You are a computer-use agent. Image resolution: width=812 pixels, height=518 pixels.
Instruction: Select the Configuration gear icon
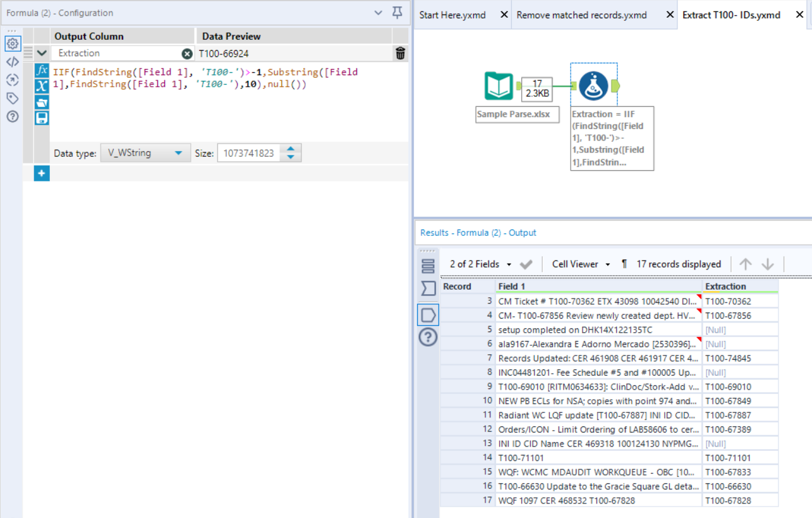coord(13,44)
